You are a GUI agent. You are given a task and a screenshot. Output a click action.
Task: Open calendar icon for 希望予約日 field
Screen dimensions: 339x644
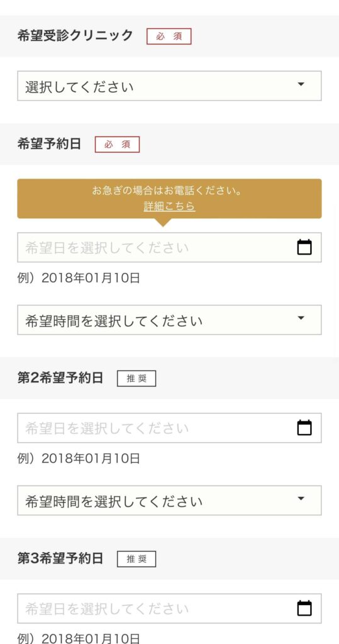pos(304,247)
